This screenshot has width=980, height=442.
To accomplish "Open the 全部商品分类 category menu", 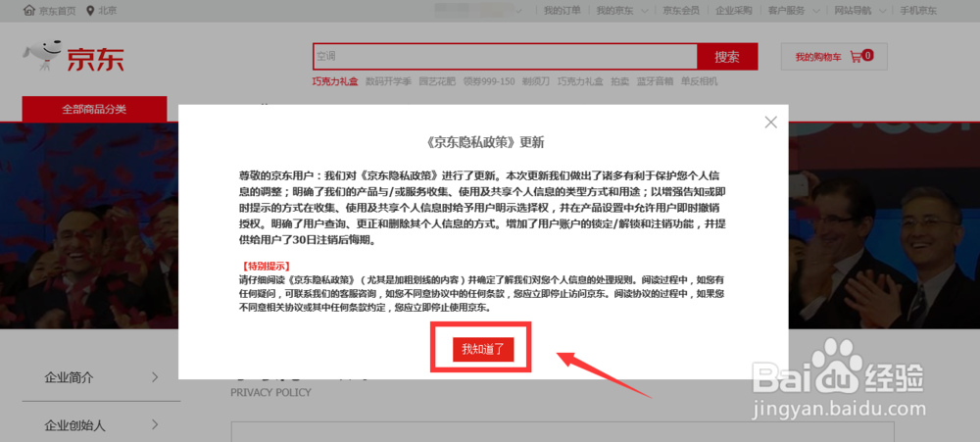I will pos(94,109).
